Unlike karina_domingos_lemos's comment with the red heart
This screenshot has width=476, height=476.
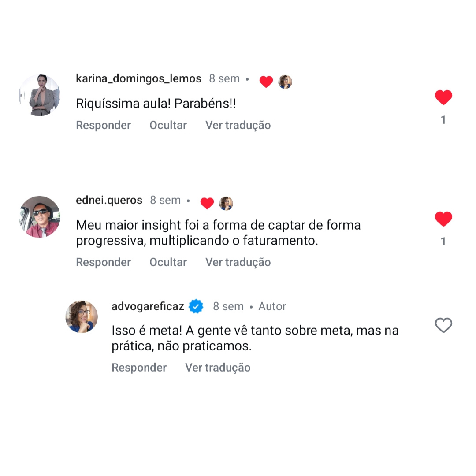click(443, 97)
